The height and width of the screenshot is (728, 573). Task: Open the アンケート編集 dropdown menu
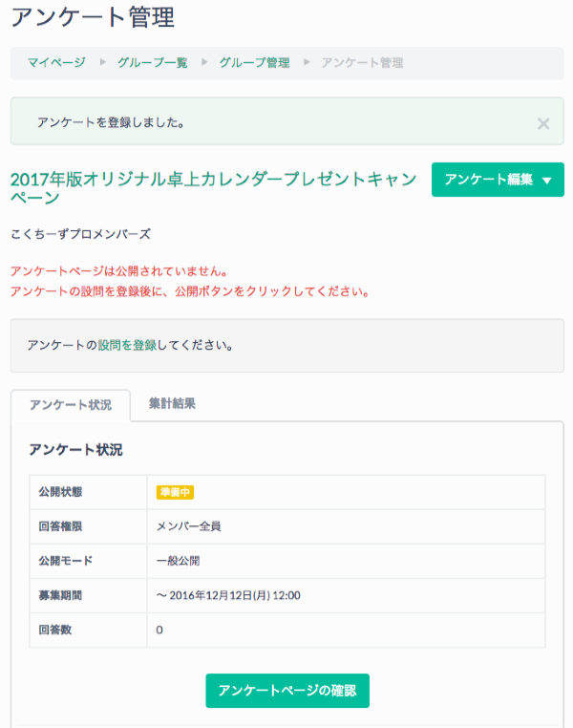(498, 180)
